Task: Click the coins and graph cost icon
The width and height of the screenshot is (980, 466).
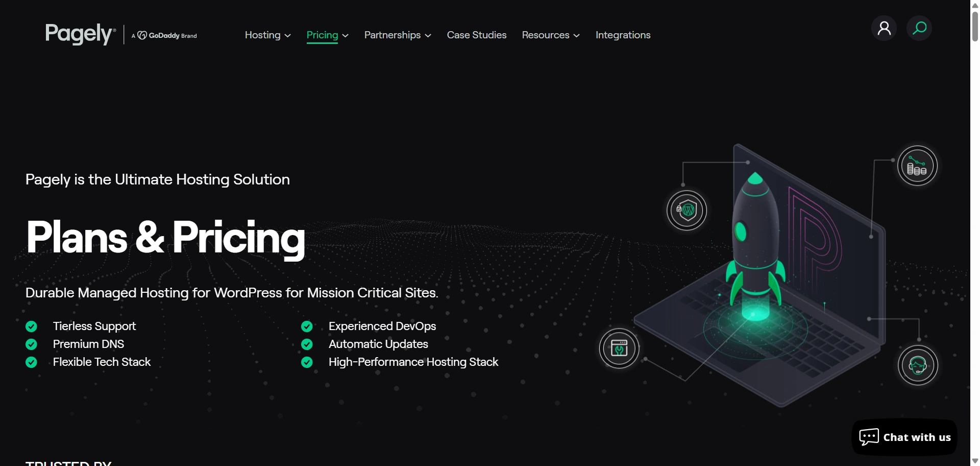Action: coord(917,166)
